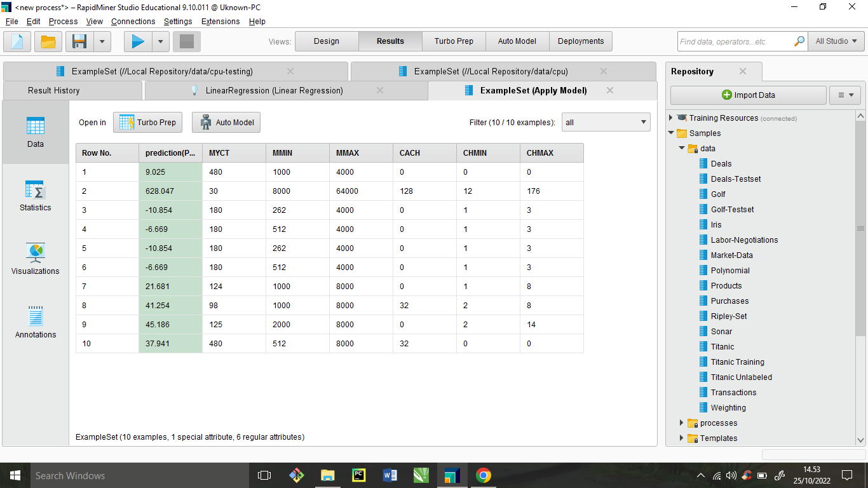Open the All Studio dropdown
The height and width of the screenshot is (488, 868).
click(835, 41)
